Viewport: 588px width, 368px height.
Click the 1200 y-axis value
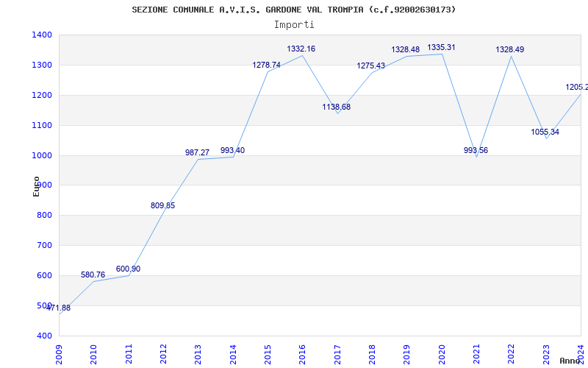coord(42,95)
